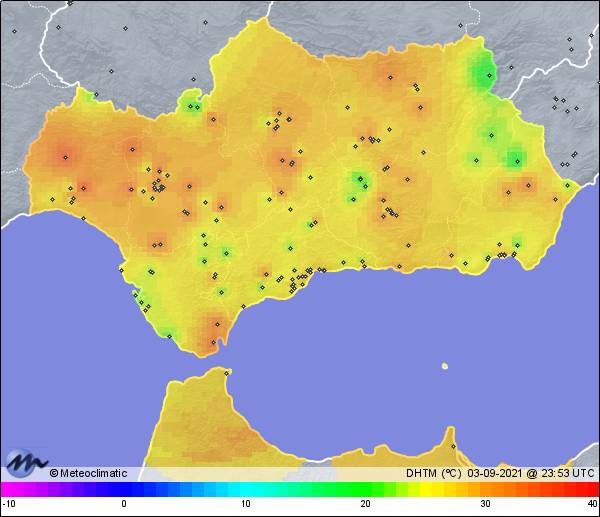Click the Meteoclimatic wave logo icon
The height and width of the screenshot is (517, 600).
[x=26, y=463]
